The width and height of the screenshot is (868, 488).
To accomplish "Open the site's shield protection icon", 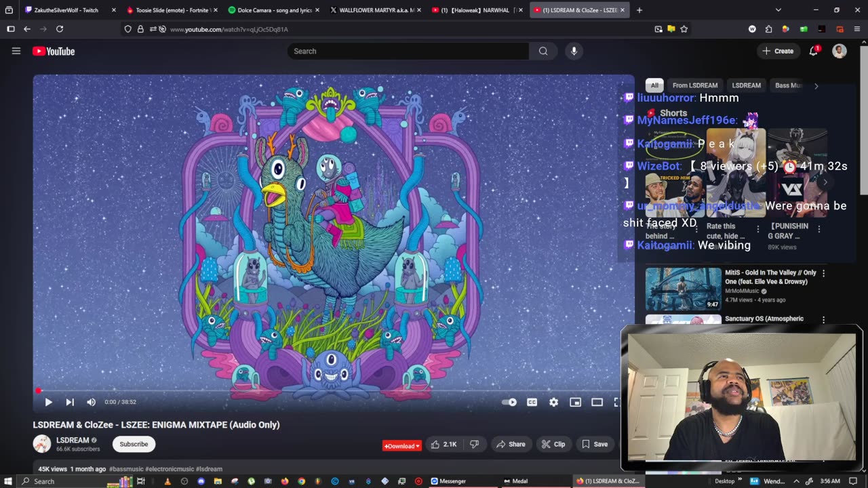I will point(127,29).
